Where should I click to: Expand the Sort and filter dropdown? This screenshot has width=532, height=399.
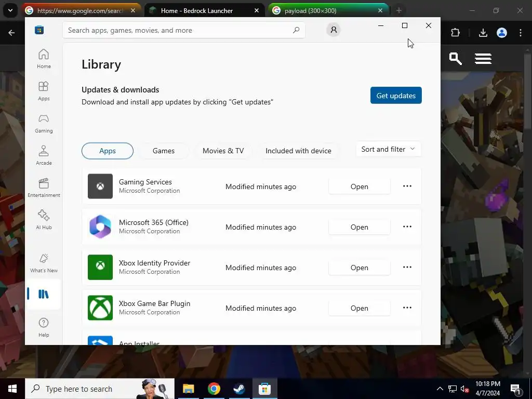coord(389,149)
